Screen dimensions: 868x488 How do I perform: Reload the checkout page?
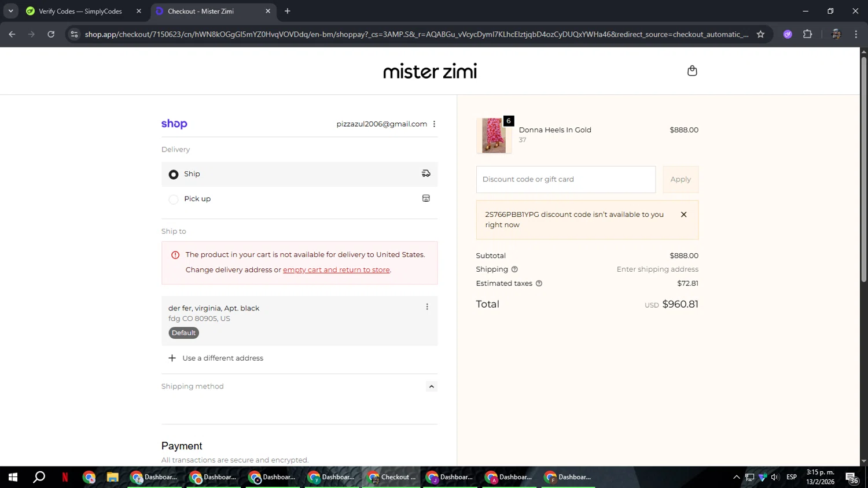point(51,34)
